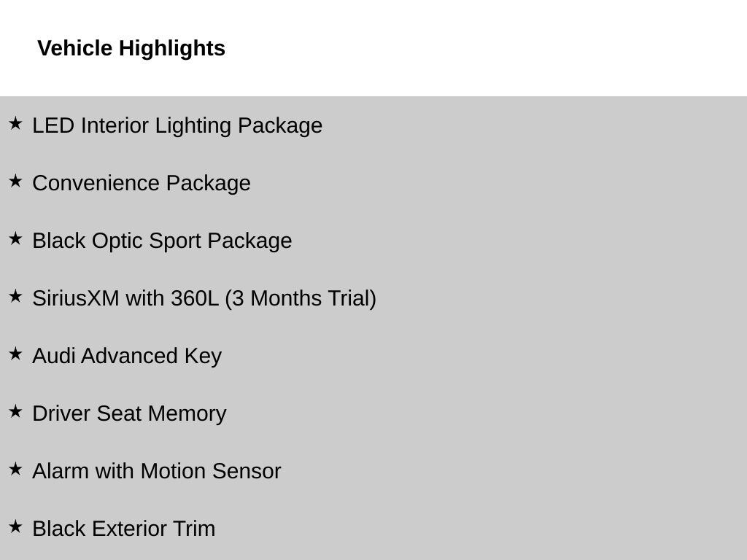The image size is (747, 560).
Task: Click the Vehicle Highlights heading
Action: tap(131, 49)
